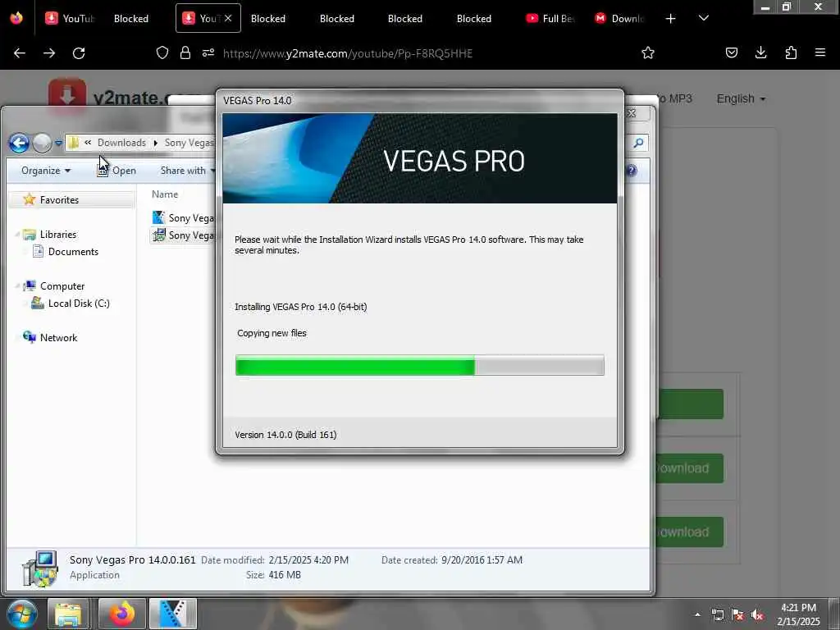840x630 pixels.
Task: Switch to the Full Be YouTube tab
Action: (x=550, y=18)
